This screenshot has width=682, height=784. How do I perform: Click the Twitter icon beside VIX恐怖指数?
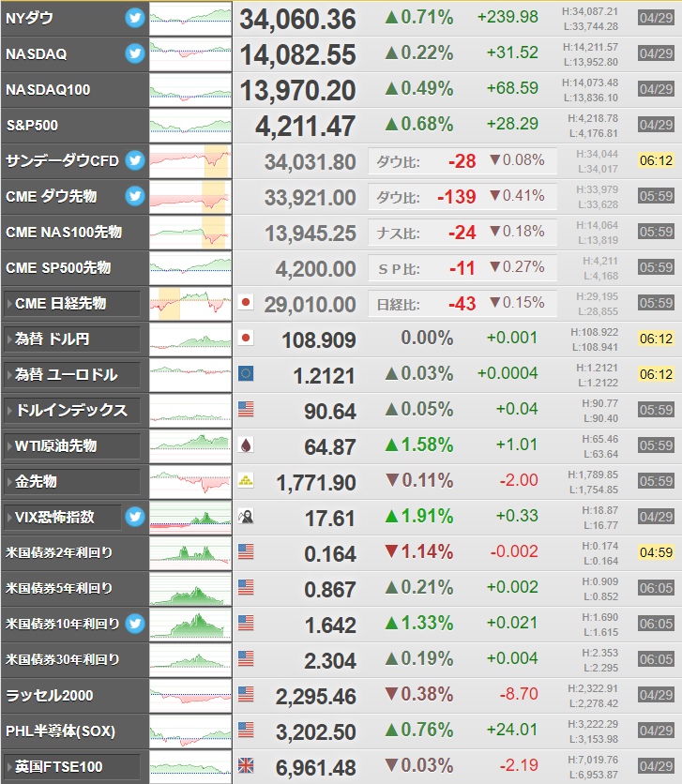135,517
